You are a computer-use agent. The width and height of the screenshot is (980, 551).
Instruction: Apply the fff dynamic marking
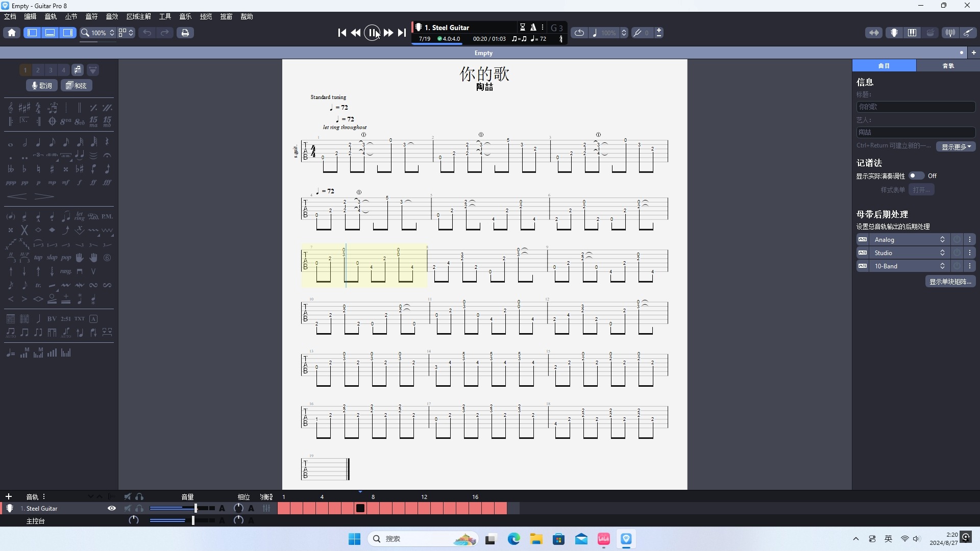107,183
